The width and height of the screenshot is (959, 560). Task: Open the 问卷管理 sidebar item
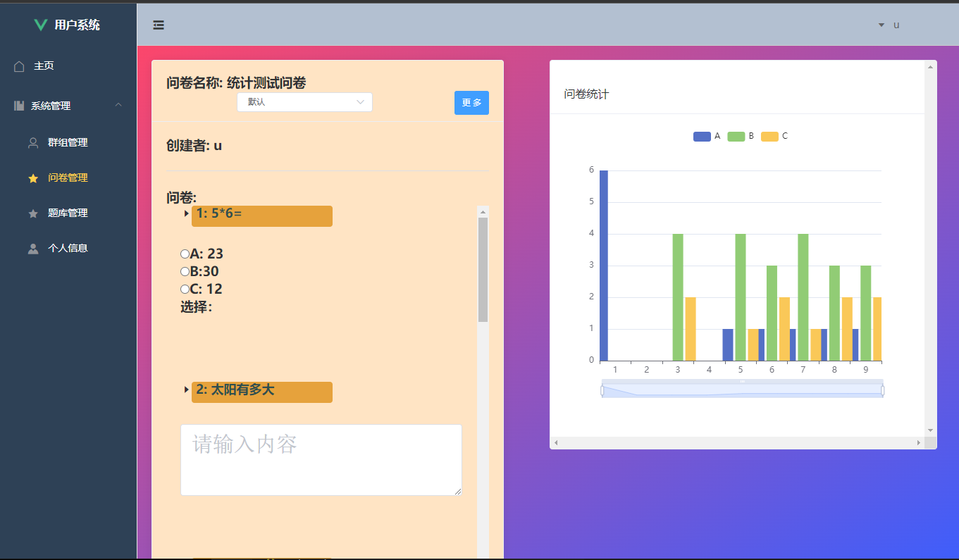pos(68,178)
